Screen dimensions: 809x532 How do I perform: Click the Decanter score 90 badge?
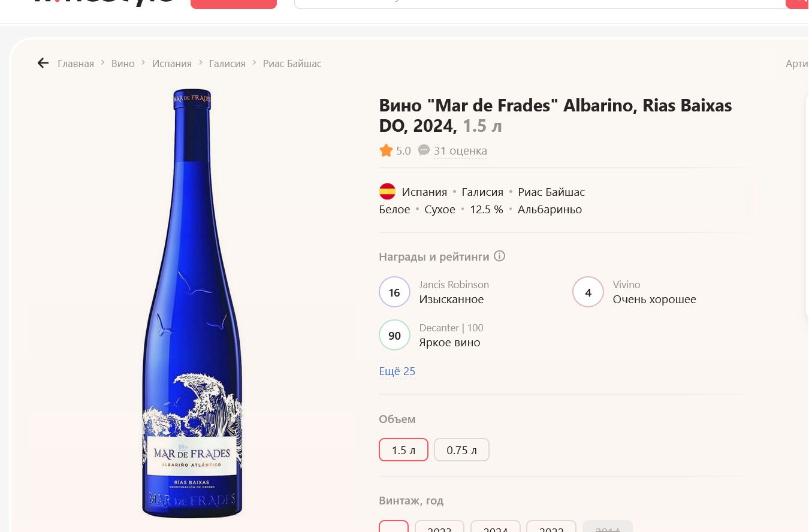394,335
